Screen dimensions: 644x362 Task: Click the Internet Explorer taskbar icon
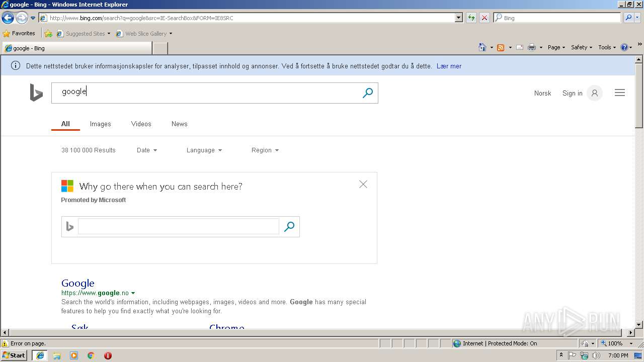point(40,355)
